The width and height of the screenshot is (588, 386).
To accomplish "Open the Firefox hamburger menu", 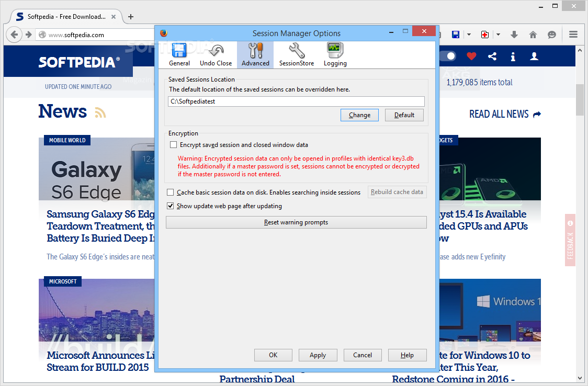I will click(573, 35).
